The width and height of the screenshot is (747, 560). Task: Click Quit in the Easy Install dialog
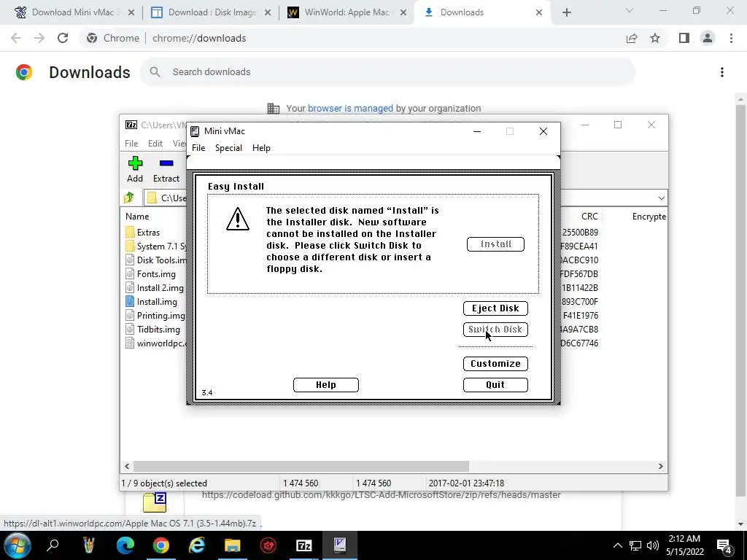[495, 385]
